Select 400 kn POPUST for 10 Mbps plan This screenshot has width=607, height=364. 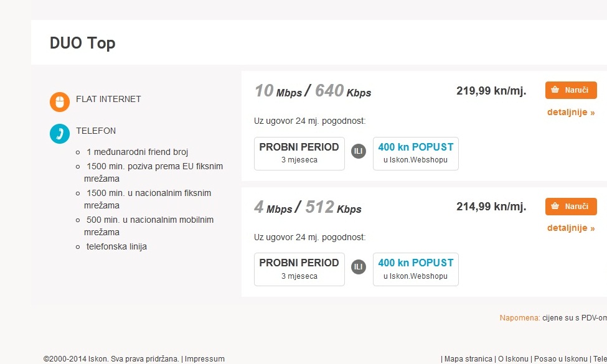point(416,153)
